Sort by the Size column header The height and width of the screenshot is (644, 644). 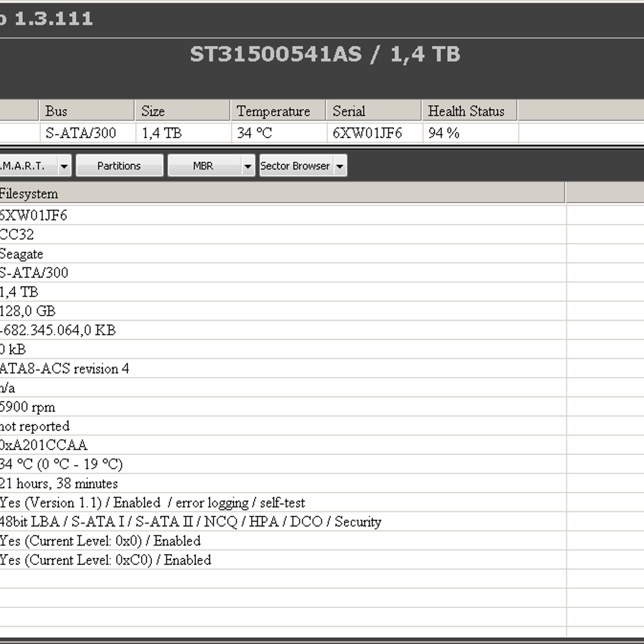click(x=183, y=111)
